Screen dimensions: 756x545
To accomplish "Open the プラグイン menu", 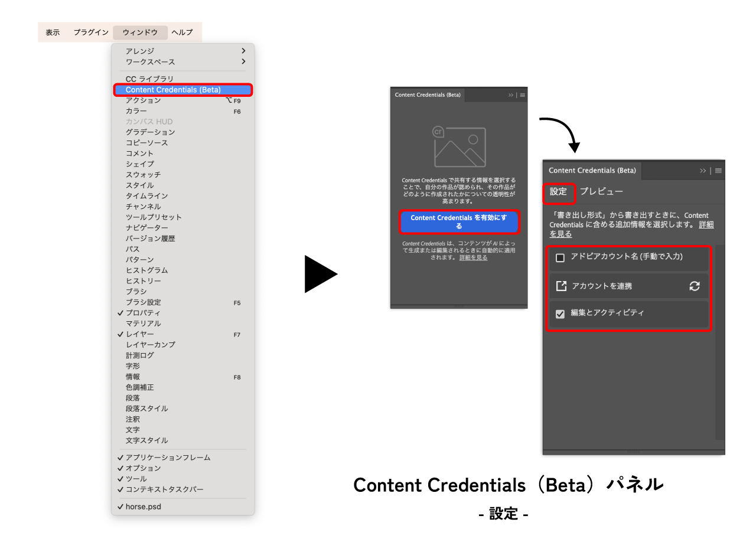I will 91,32.
